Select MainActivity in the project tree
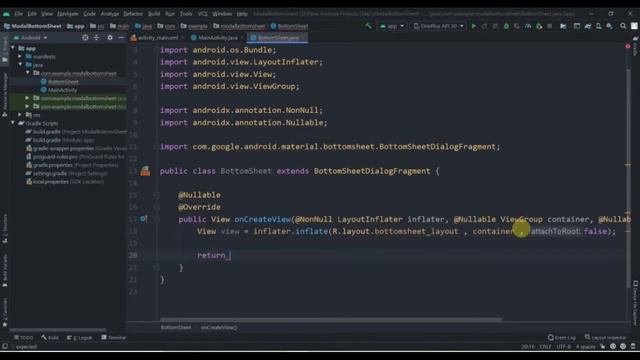This screenshot has width=640, height=360. point(59,90)
